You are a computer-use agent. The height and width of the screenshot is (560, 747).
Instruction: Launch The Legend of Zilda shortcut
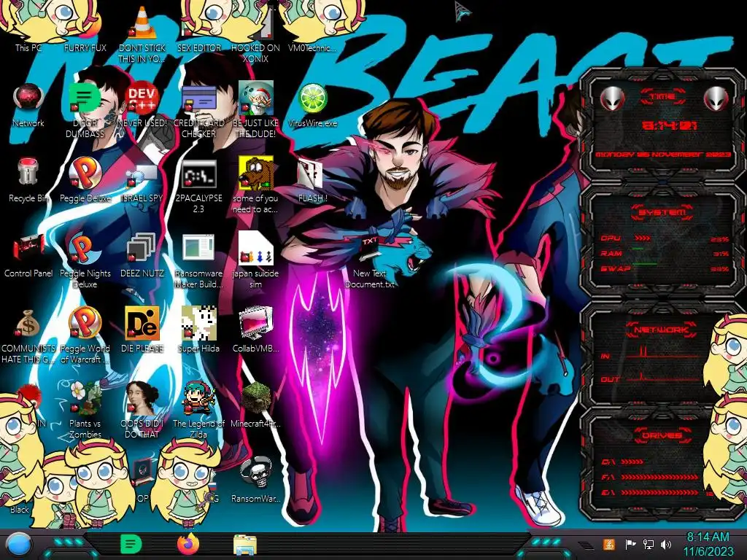(198, 410)
